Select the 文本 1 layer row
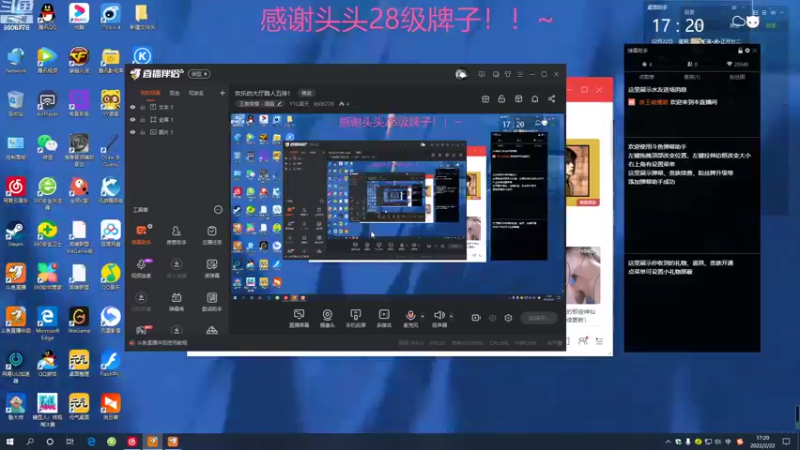The width and height of the screenshot is (800, 450). pyautogui.click(x=176, y=108)
